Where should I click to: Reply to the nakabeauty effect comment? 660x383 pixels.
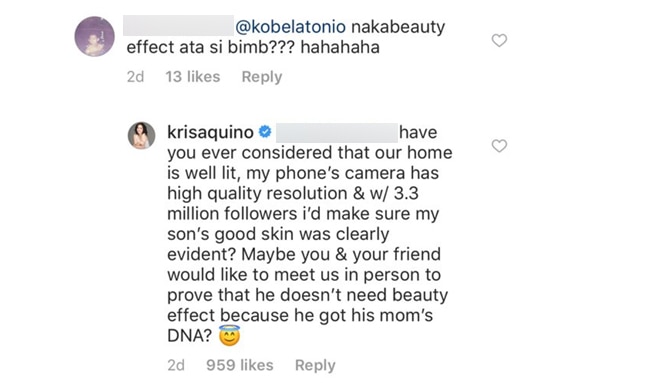262,77
